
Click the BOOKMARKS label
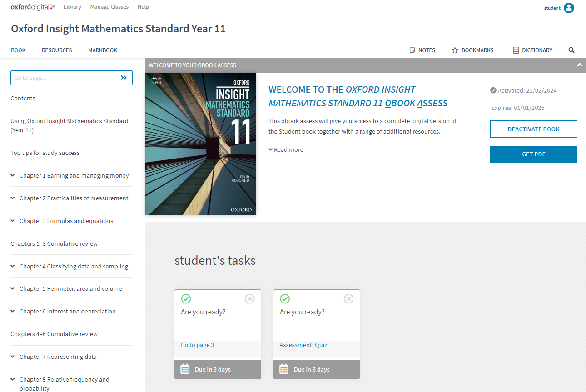tap(477, 50)
